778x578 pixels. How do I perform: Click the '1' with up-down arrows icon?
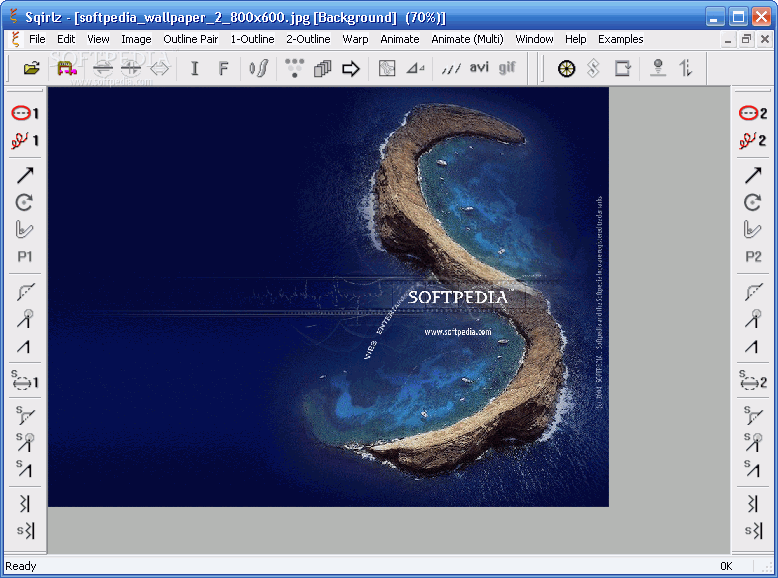[x=686, y=68]
